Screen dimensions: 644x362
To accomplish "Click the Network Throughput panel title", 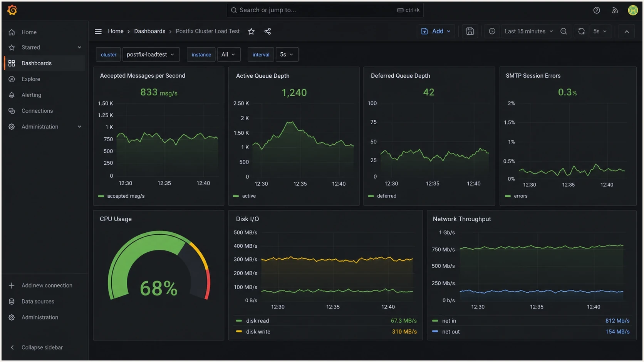I will click(462, 219).
